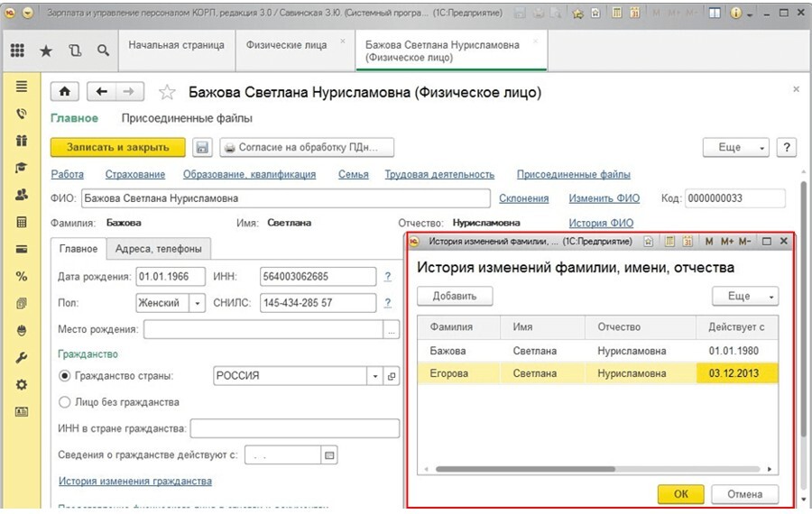Expand the РОССИЯ country dropdown arrow
Viewport: 812px width, 514px height.
(375, 376)
